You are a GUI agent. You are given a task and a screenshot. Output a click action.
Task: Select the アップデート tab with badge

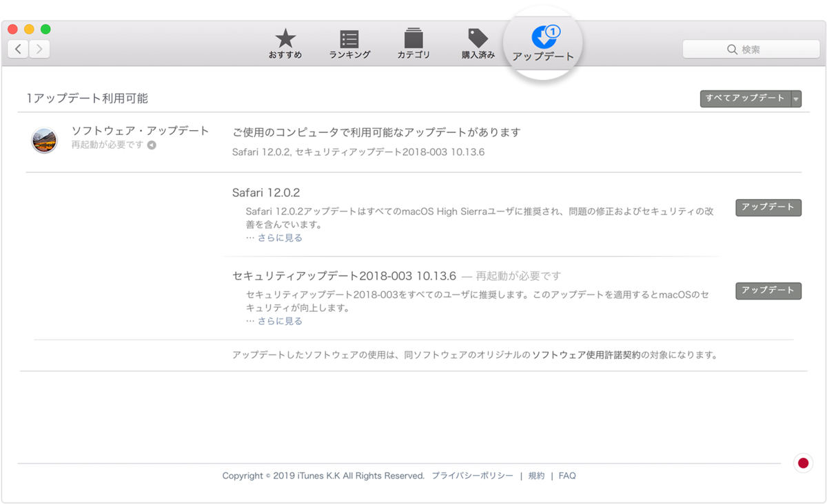point(543,44)
